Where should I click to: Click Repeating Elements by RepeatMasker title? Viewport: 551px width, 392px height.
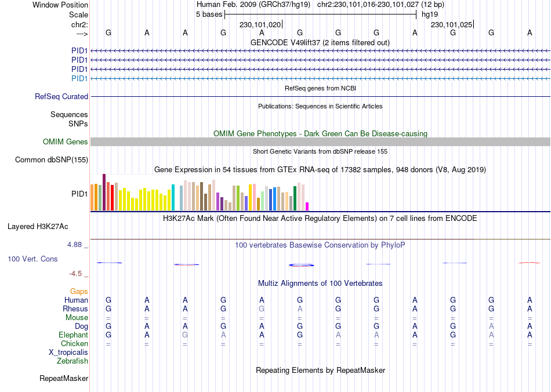click(320, 370)
